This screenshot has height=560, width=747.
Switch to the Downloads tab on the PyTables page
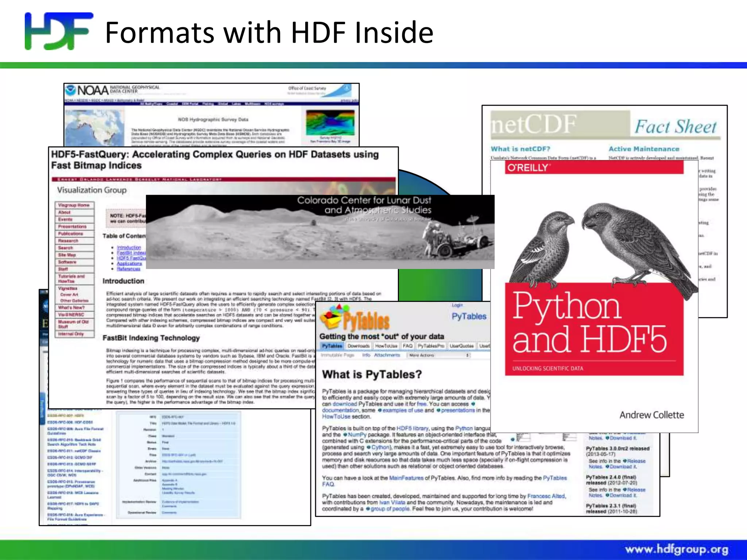(x=358, y=346)
